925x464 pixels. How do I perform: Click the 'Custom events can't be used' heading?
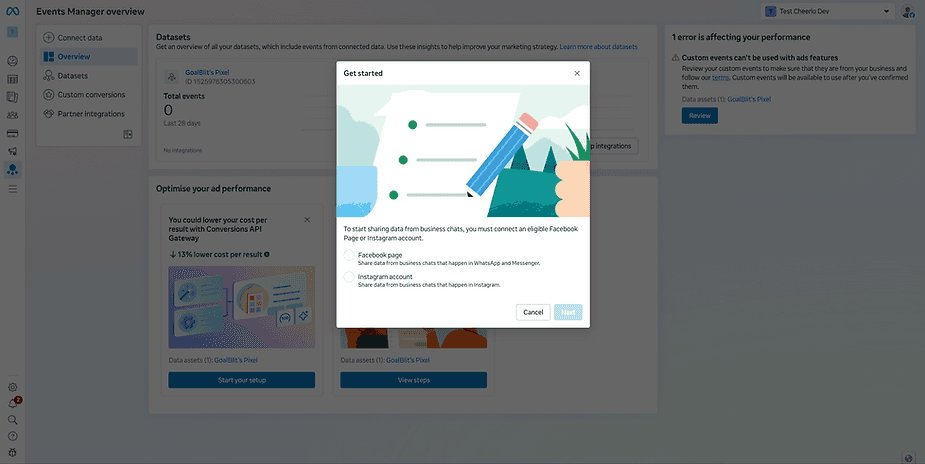click(x=760, y=58)
